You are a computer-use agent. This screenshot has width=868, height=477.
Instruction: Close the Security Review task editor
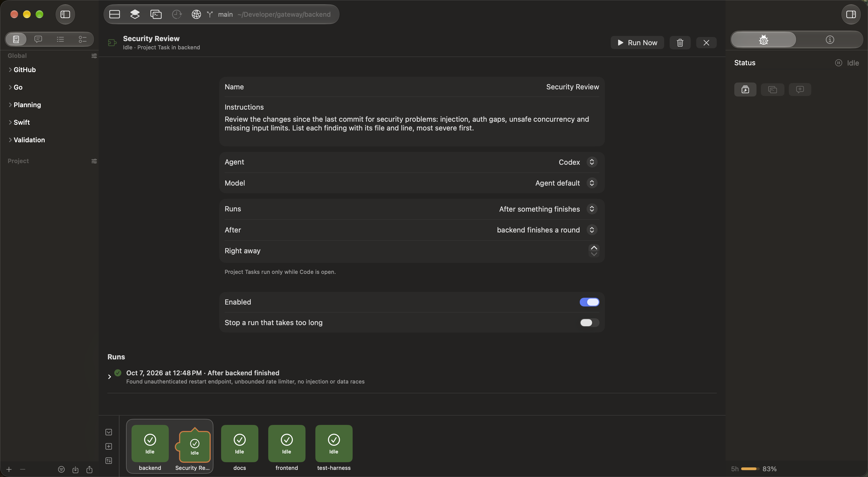pos(706,42)
